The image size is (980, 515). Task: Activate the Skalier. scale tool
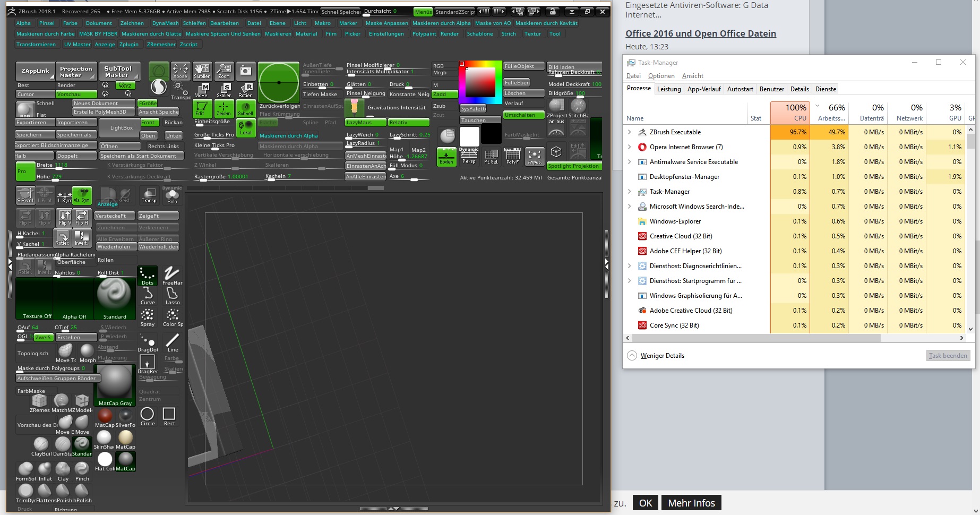[x=223, y=90]
